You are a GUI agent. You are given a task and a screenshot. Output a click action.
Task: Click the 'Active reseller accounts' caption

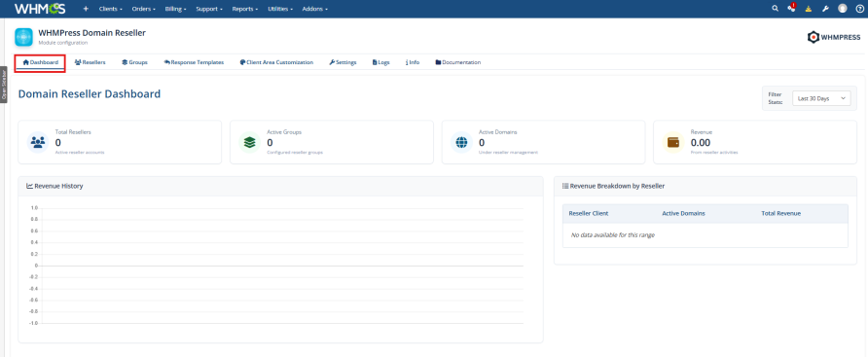click(80, 152)
